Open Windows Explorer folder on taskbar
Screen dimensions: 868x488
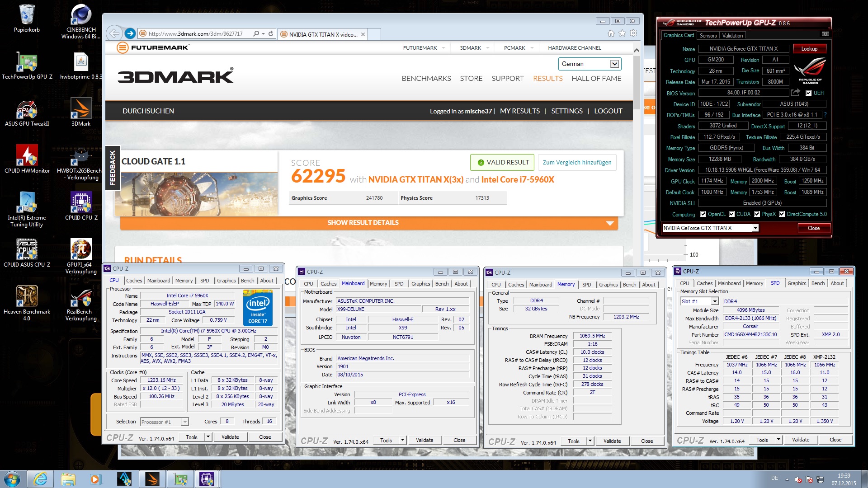coord(68,479)
